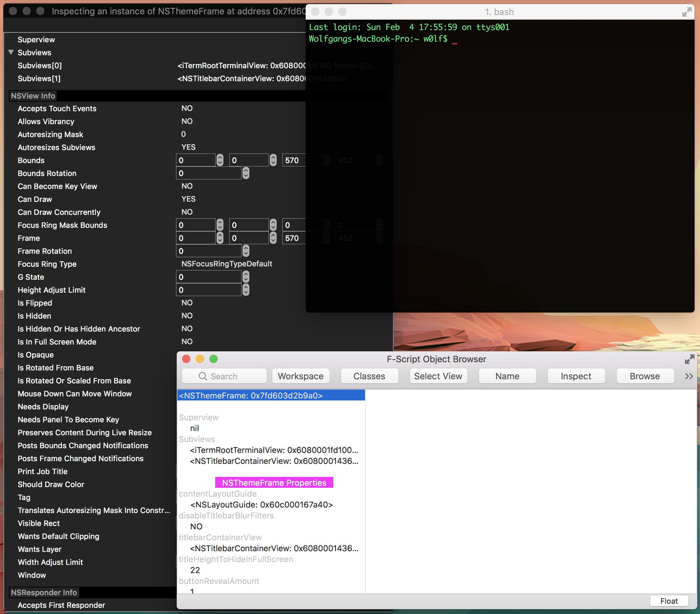Viewport: 700px width, 614px height.
Task: Click the magnifier icon in the Search field
Action: point(203,376)
